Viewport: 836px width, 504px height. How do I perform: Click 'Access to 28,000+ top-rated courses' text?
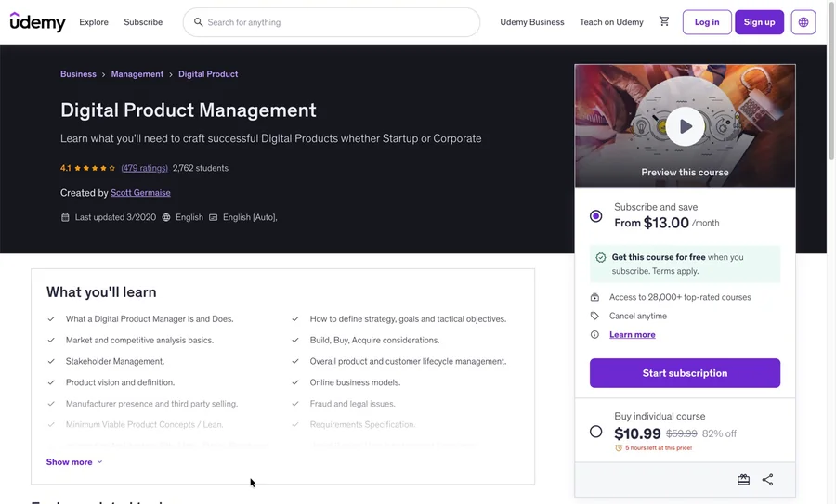coord(680,297)
